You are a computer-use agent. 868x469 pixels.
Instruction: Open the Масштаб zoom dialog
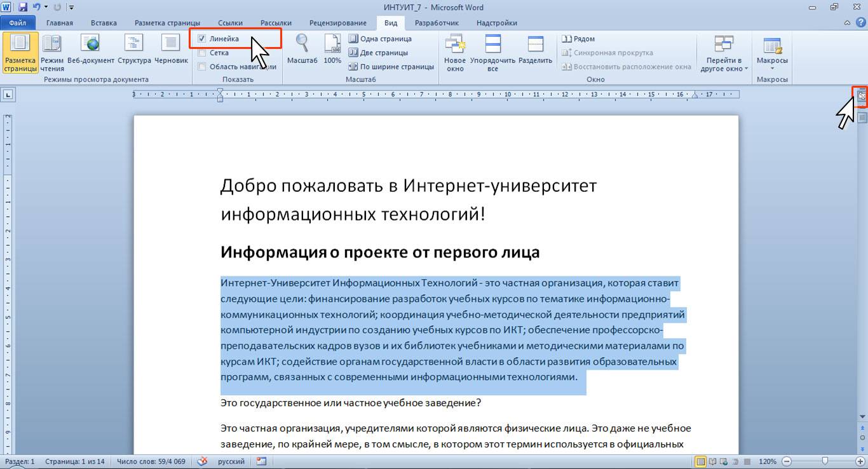[302, 51]
